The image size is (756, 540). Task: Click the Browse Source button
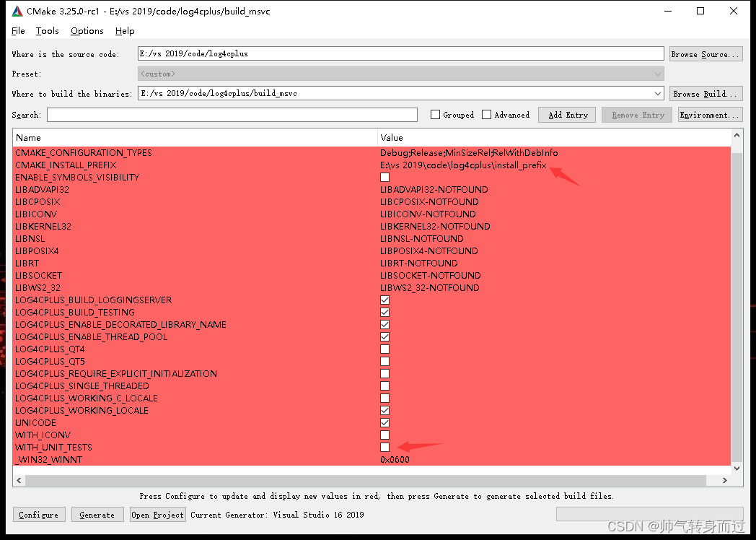(706, 54)
